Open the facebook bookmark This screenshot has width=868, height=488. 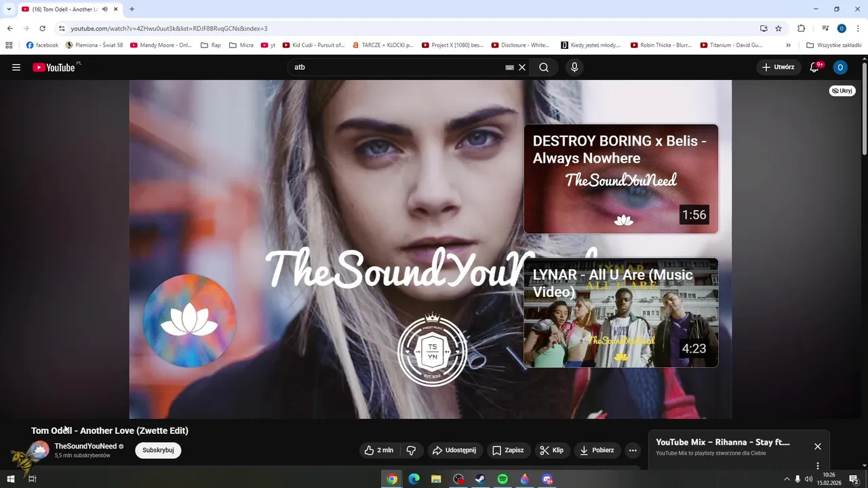42,45
